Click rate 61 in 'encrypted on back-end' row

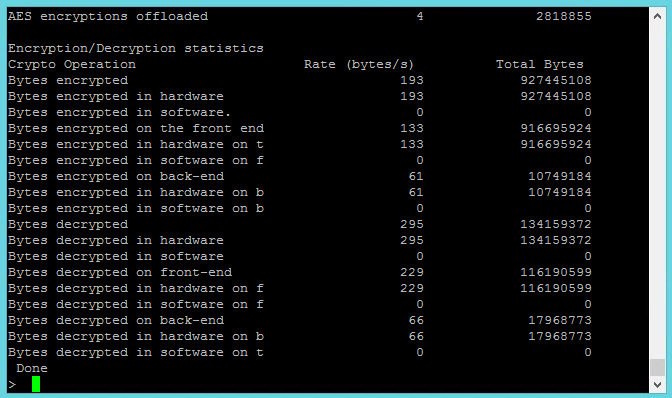416,176
